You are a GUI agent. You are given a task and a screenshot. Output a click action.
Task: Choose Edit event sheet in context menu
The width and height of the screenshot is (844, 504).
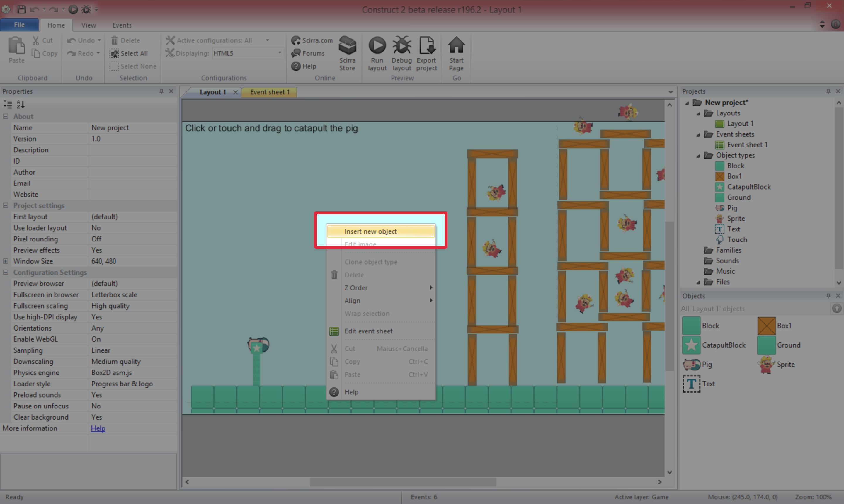(381, 331)
